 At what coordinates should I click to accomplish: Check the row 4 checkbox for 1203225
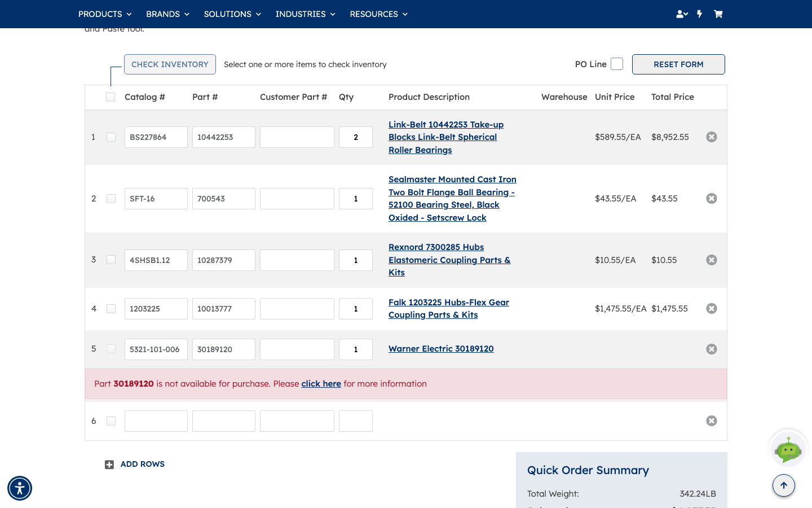coord(111,309)
